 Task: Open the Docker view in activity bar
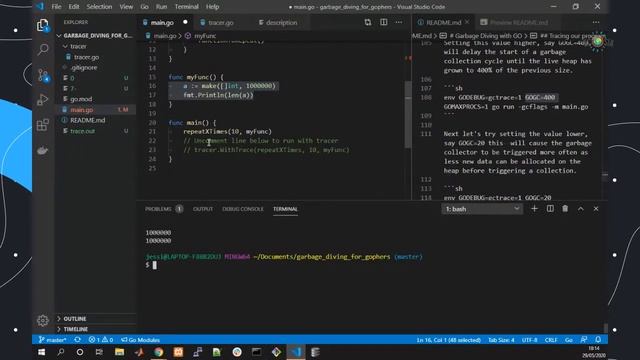click(x=43, y=150)
